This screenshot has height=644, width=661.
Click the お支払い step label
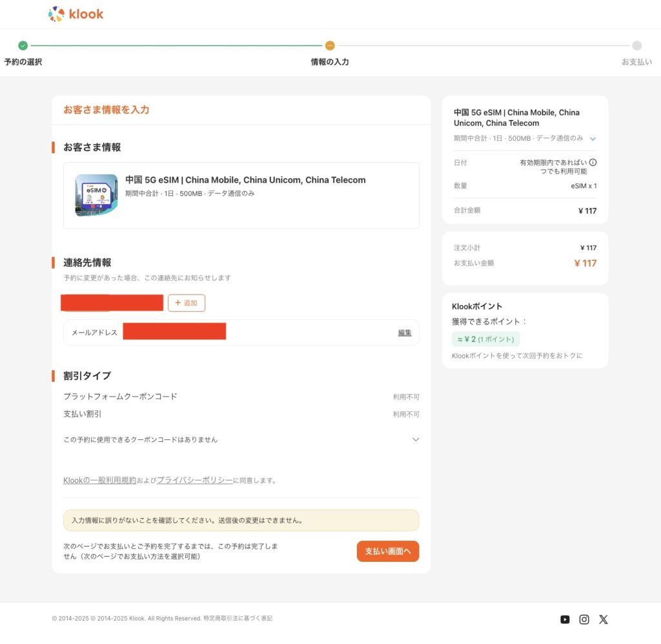pyautogui.click(x=636, y=62)
